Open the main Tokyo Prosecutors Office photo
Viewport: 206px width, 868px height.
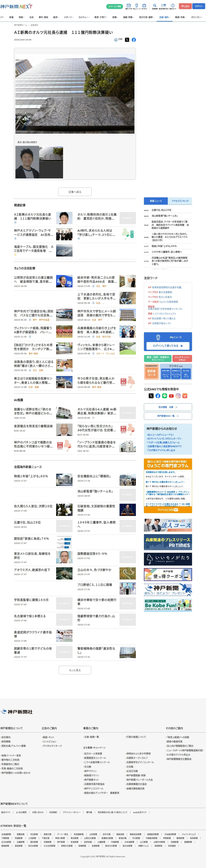click(x=75, y=94)
